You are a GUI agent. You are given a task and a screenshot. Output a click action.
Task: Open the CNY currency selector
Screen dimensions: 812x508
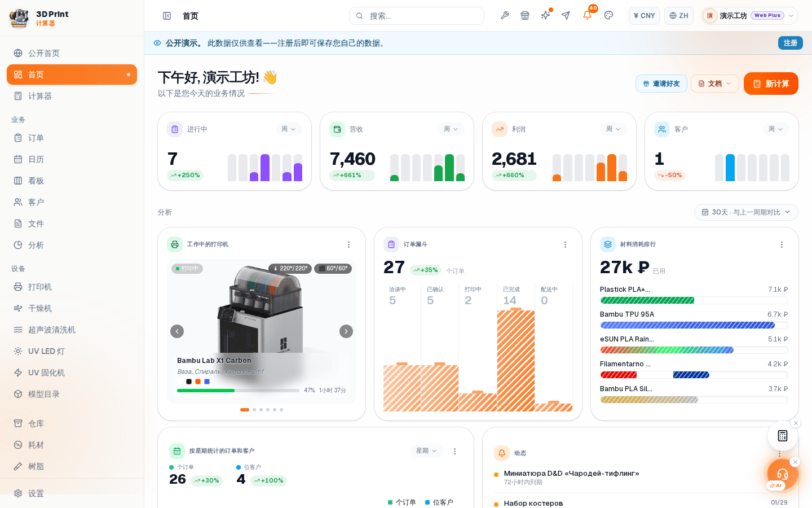644,16
